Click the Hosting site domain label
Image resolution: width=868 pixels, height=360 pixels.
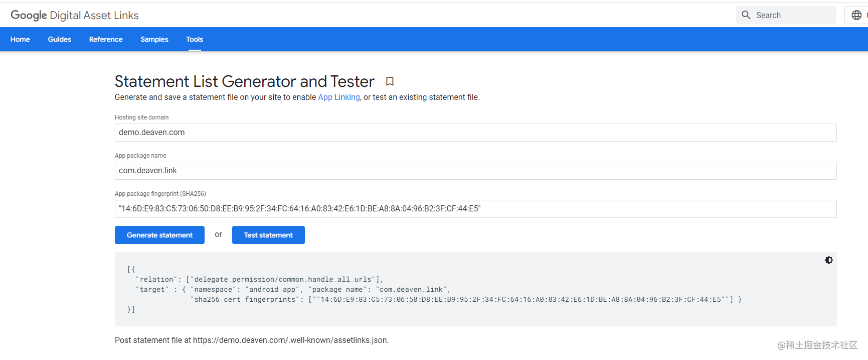[x=141, y=117]
